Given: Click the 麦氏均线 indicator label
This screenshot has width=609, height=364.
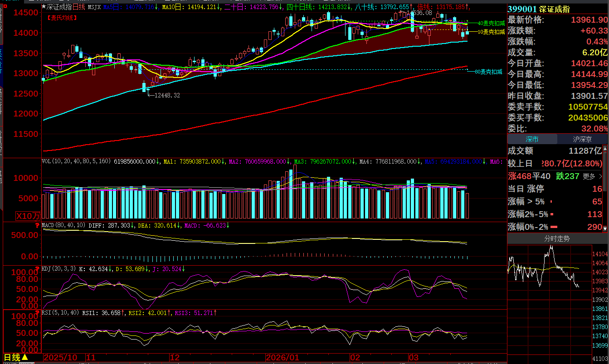Looking at the screenshot, I should click(62, 18).
